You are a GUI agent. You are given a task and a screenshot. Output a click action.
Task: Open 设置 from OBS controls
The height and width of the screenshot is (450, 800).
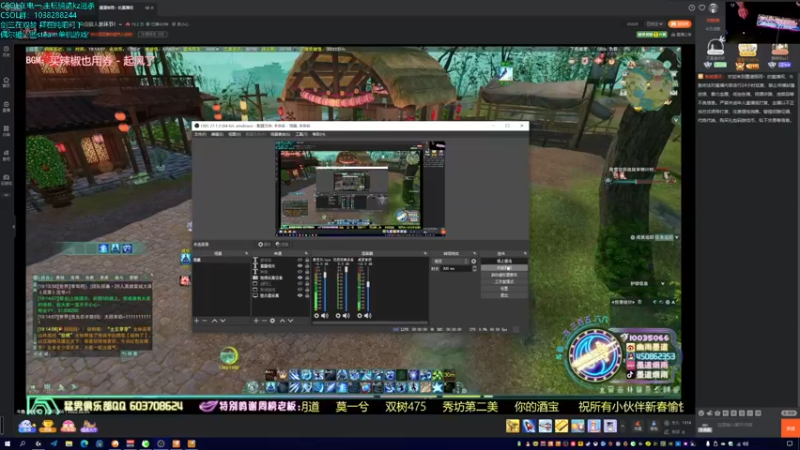pyautogui.click(x=504, y=288)
